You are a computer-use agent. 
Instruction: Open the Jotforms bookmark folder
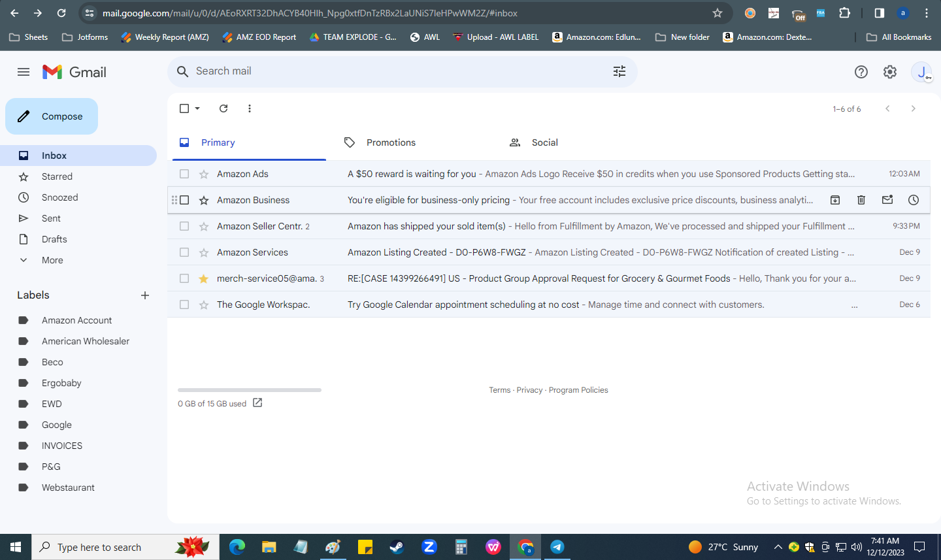(x=85, y=37)
